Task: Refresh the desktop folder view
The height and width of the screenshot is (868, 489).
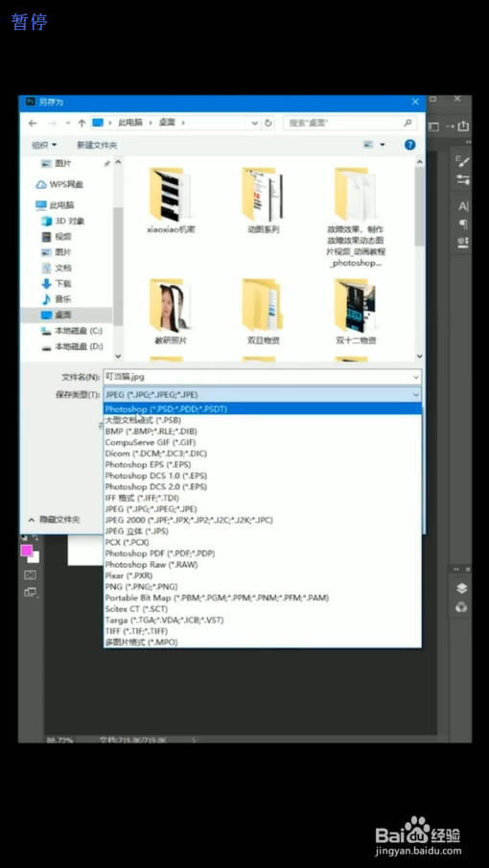Action: (268, 123)
